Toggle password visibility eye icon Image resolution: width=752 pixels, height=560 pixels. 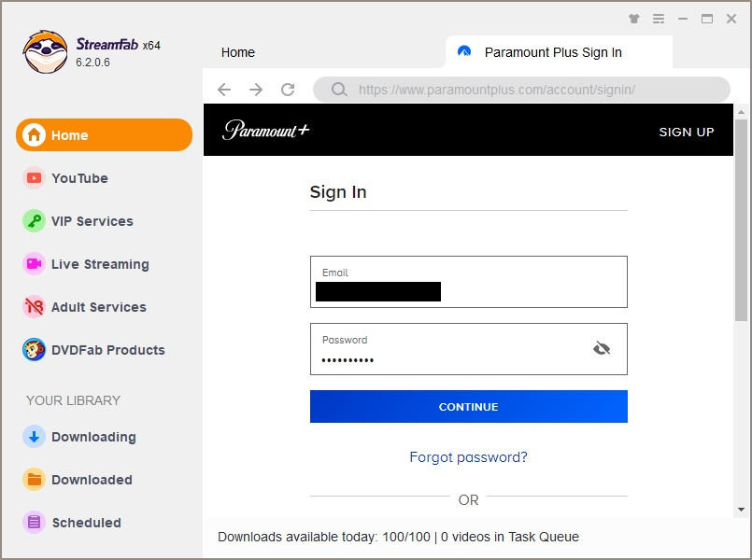[x=602, y=349]
